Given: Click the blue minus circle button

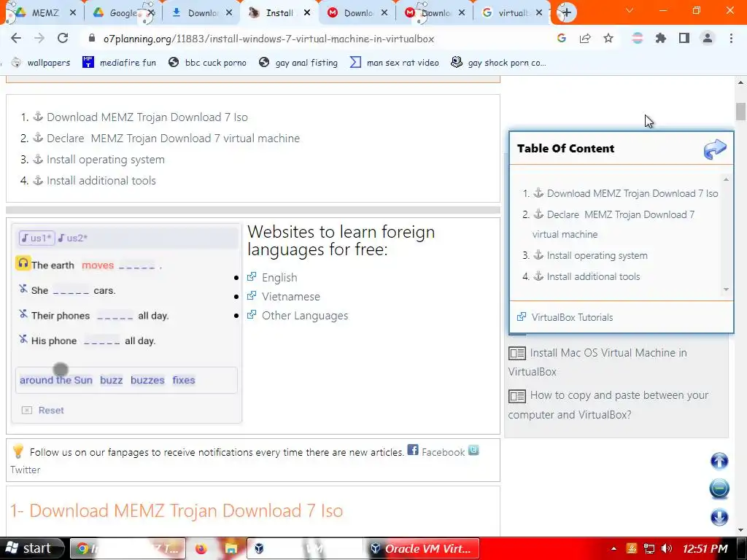Looking at the screenshot, I should point(719,489).
